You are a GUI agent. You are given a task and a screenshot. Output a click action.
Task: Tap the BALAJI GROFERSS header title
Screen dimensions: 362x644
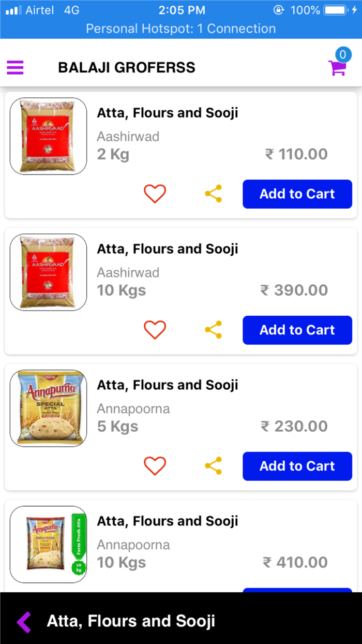(x=127, y=67)
